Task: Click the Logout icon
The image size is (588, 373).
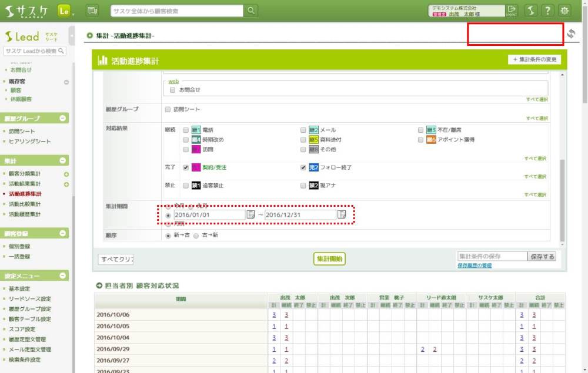Action: click(512, 10)
